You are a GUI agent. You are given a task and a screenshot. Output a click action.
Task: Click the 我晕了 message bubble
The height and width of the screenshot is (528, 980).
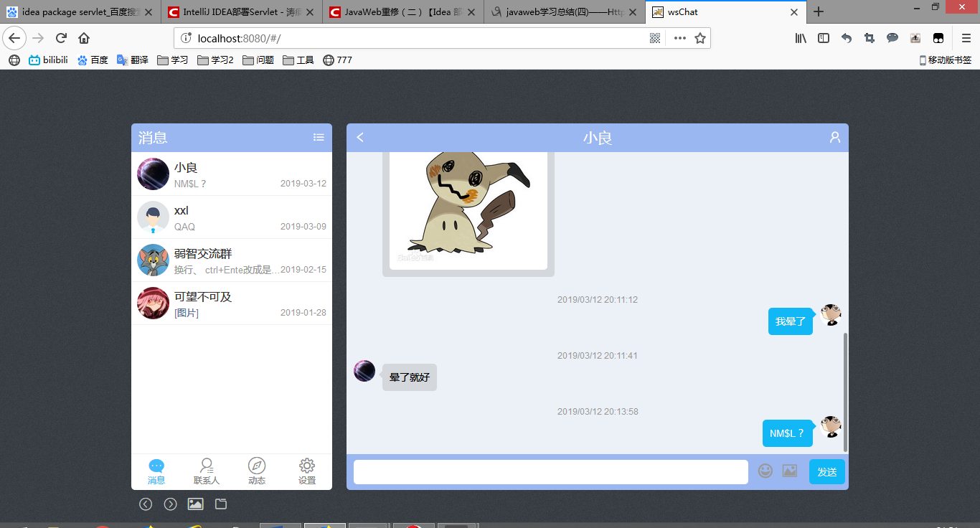tap(791, 321)
